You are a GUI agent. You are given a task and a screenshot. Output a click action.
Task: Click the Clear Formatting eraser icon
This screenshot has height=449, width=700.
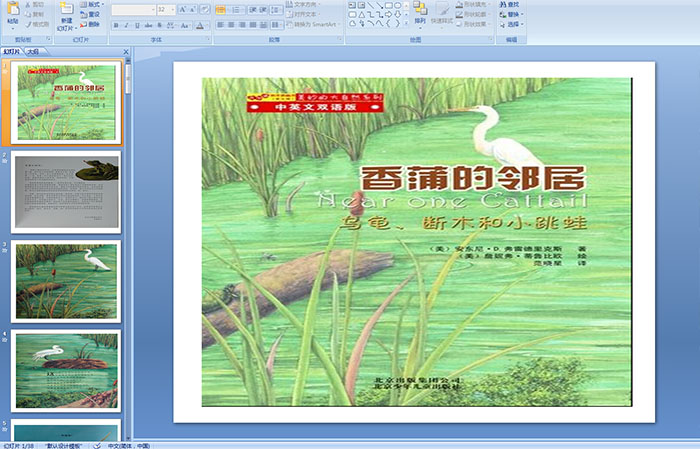pos(205,9)
